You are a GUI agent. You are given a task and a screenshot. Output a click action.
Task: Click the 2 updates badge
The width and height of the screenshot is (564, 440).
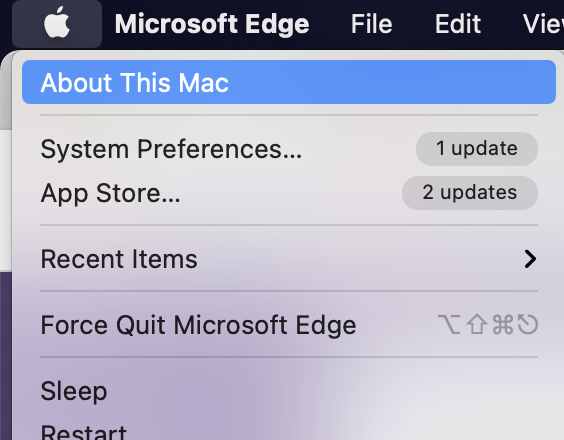470,193
